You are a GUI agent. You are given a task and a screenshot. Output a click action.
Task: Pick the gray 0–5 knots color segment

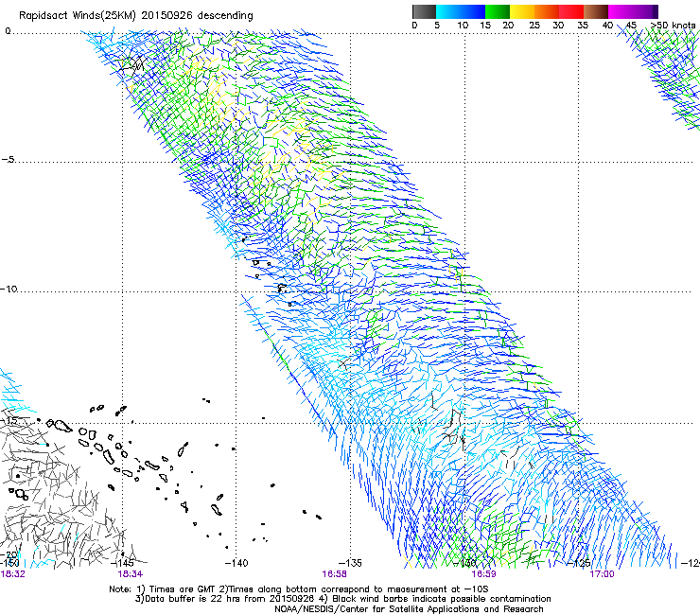pyautogui.click(x=424, y=11)
